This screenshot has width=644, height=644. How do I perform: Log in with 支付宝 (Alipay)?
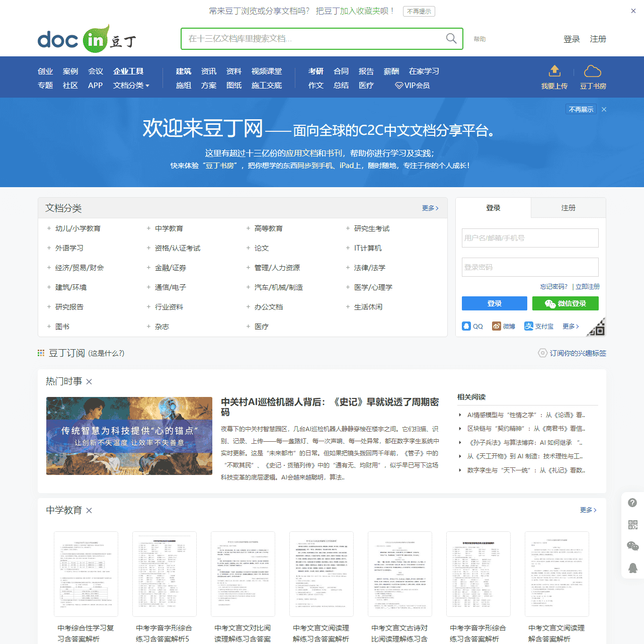click(x=538, y=326)
